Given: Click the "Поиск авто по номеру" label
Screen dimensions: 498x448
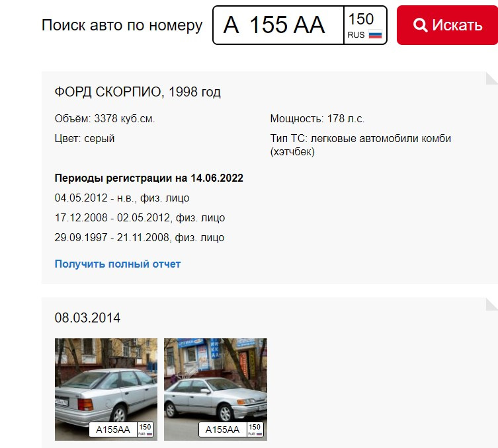Looking at the screenshot, I should (122, 26).
